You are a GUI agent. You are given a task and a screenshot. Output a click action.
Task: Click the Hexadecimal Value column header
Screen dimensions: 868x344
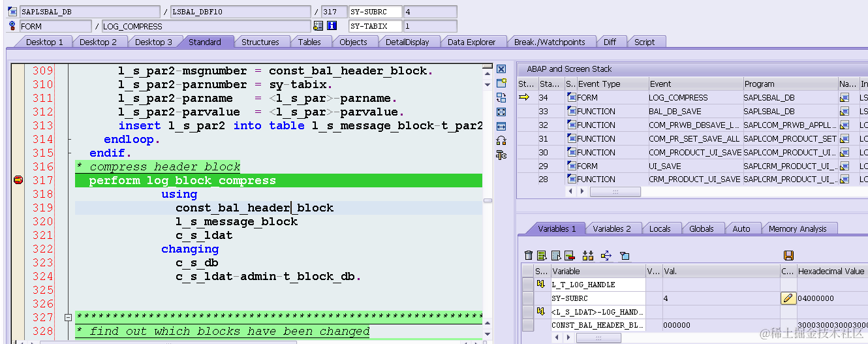point(831,271)
